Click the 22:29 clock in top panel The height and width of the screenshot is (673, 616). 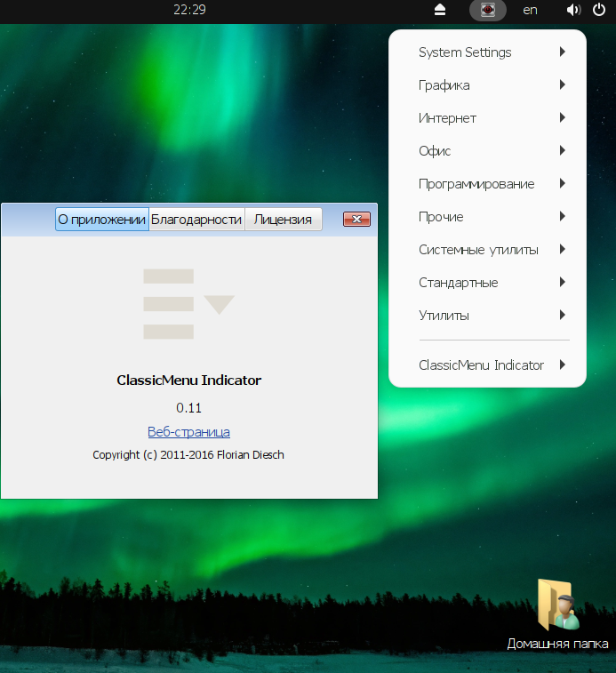189,10
